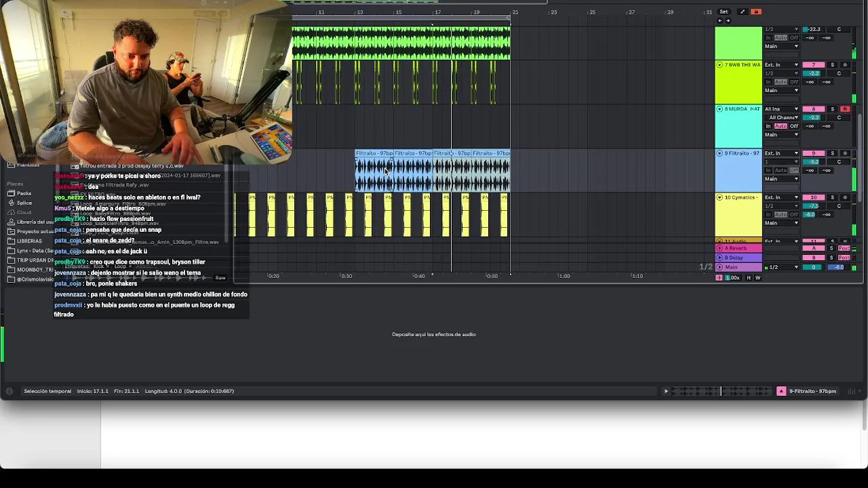
Task: Click track 9 pan control C
Action: click(x=839, y=161)
